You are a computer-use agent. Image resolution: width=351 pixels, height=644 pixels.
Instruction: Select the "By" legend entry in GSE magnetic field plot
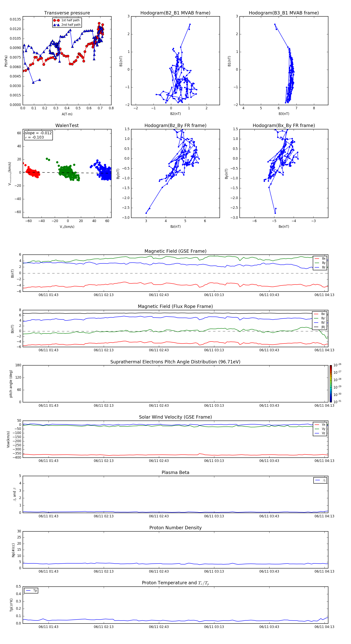(320, 263)
